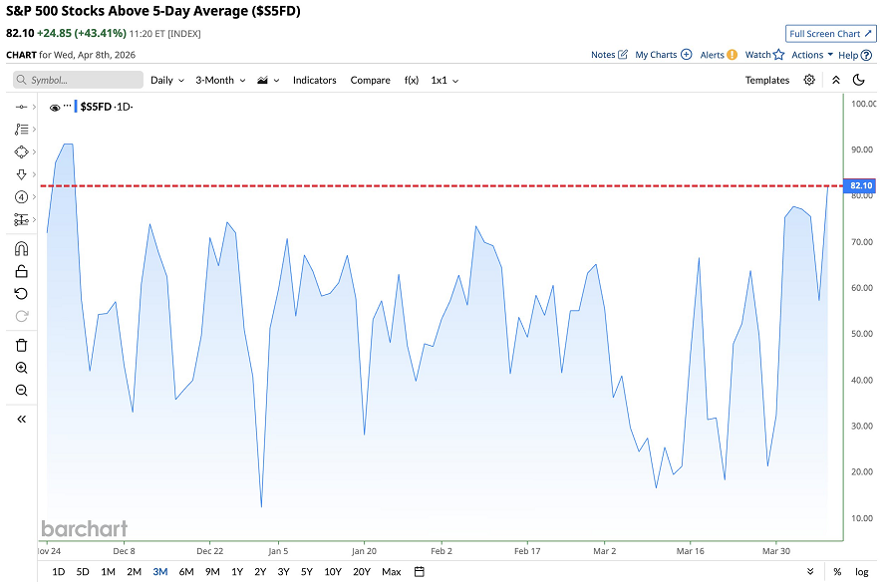
Task: Delete drawings with the trash icon
Action: [21, 345]
